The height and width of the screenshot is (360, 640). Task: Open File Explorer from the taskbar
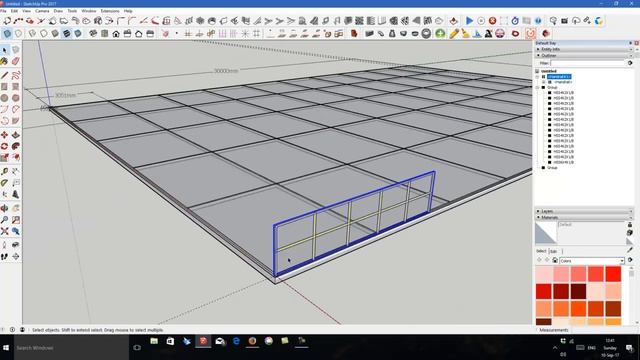(x=154, y=341)
